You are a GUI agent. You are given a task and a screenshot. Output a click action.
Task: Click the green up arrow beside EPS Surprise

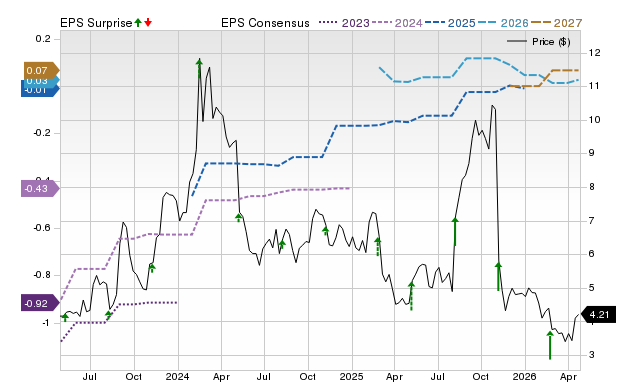tap(138, 23)
